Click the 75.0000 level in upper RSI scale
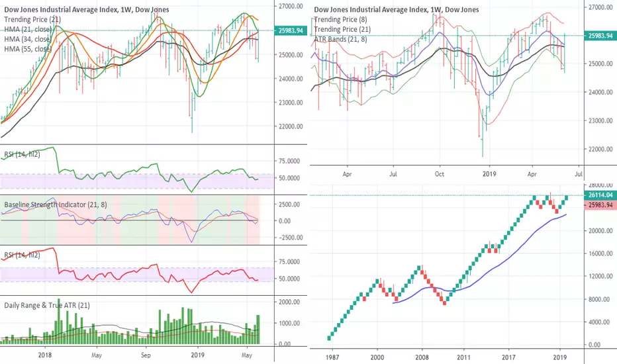This screenshot has width=617, height=364. click(289, 161)
